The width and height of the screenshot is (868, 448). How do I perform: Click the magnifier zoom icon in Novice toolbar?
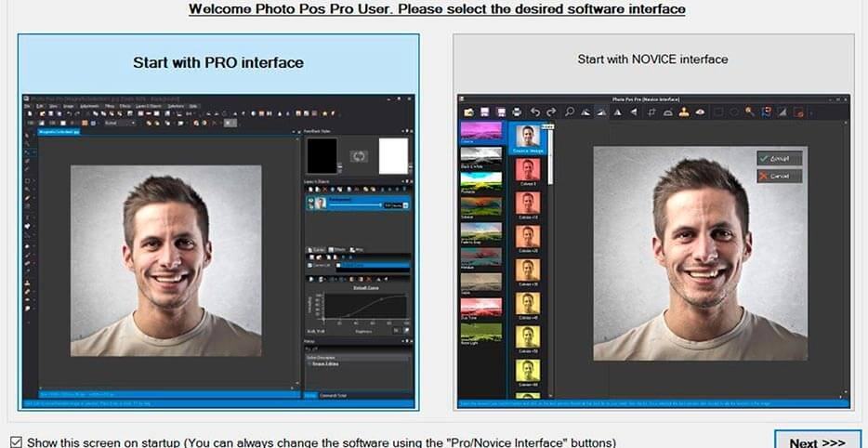click(x=570, y=112)
